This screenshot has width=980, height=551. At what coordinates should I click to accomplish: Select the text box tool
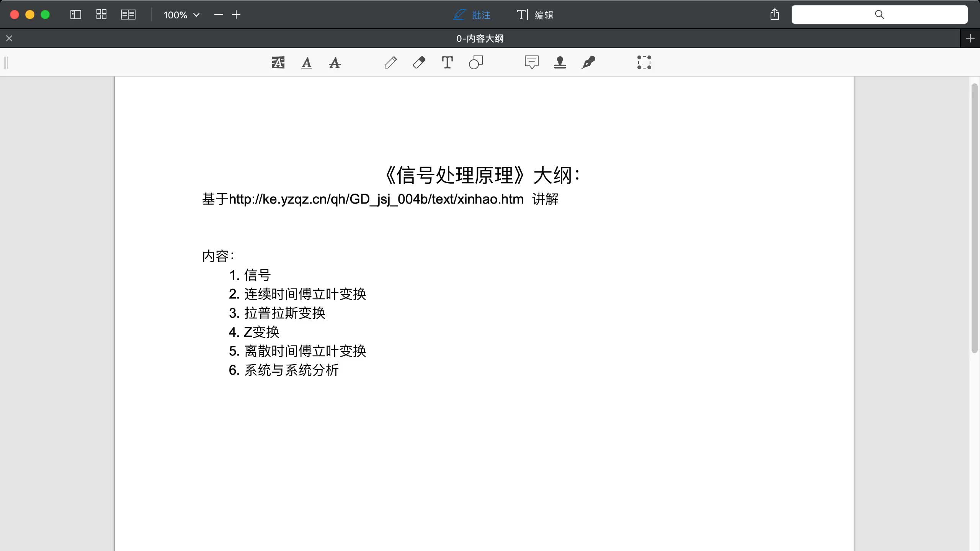pos(447,62)
